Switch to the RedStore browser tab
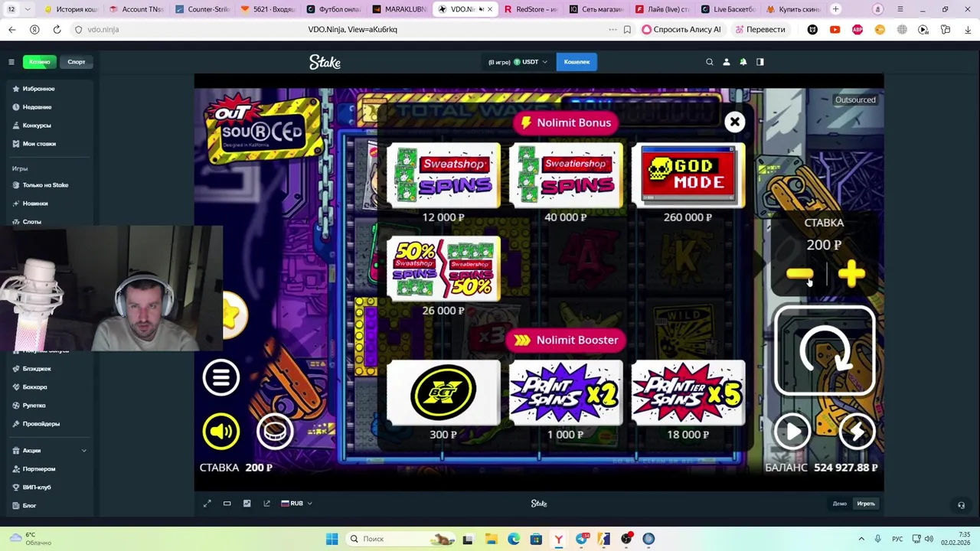This screenshot has height=551, width=980. click(x=530, y=9)
